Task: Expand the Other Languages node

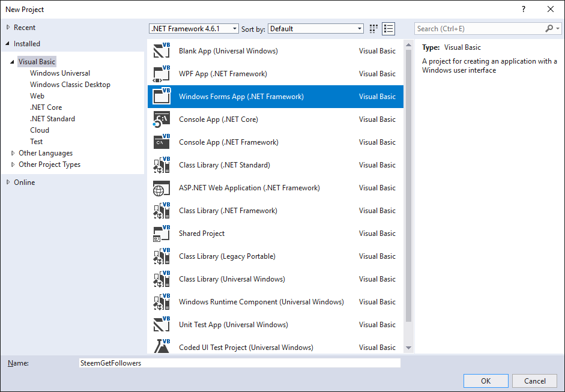Action: coord(13,153)
